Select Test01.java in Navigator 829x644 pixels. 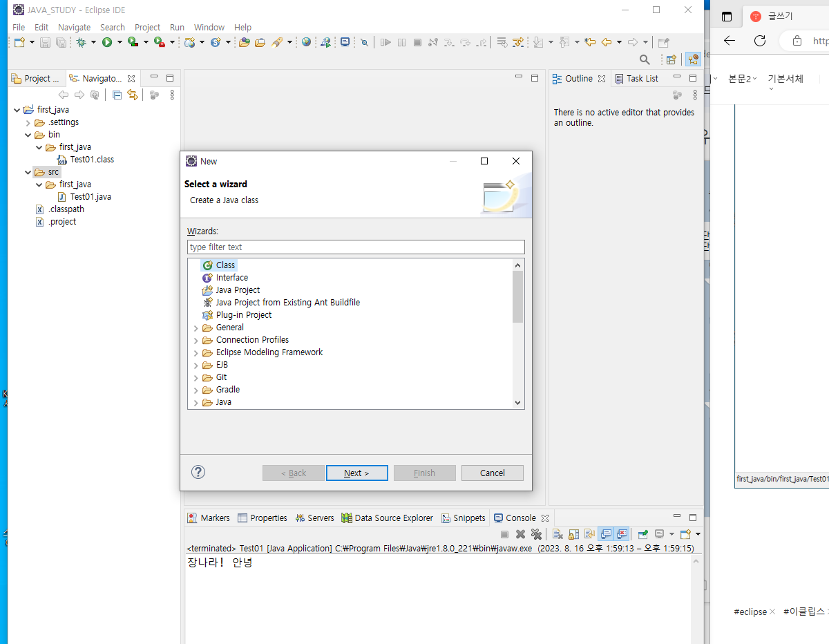point(85,197)
